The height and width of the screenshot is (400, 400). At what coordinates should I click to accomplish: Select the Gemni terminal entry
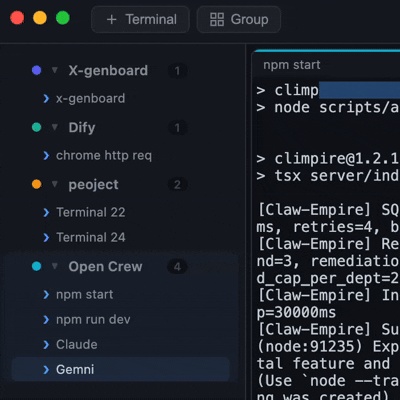pyautogui.click(x=120, y=369)
